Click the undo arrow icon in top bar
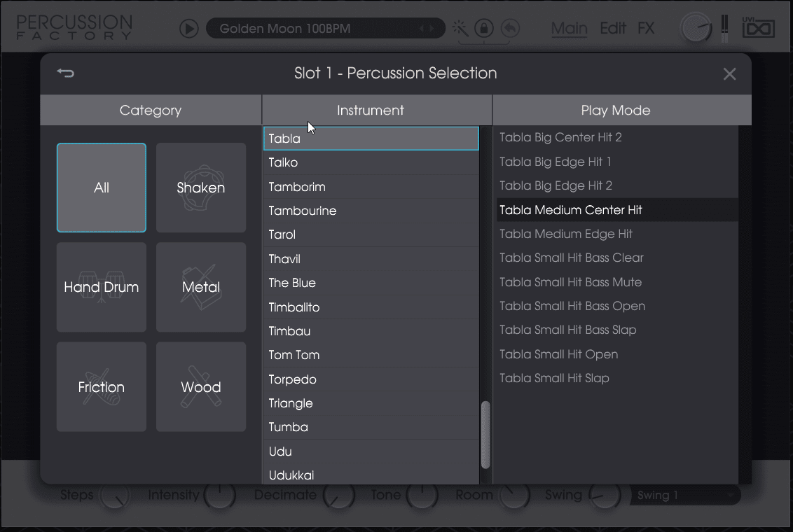 pyautogui.click(x=511, y=28)
